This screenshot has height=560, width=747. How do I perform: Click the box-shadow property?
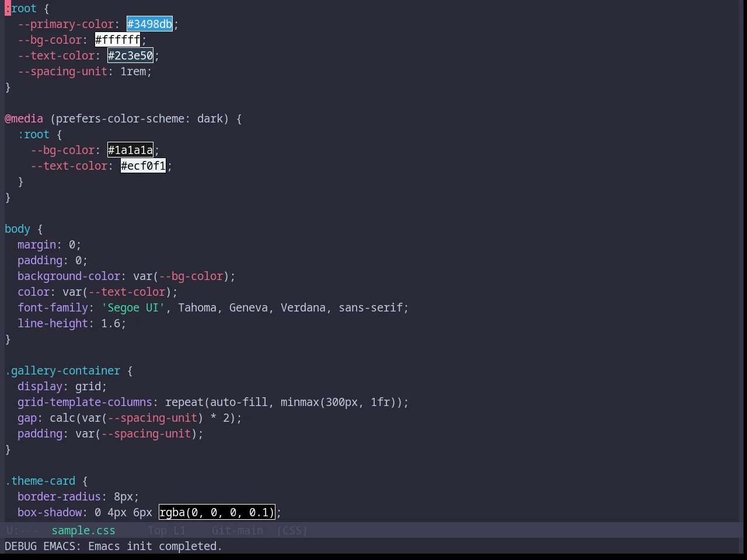coord(50,512)
